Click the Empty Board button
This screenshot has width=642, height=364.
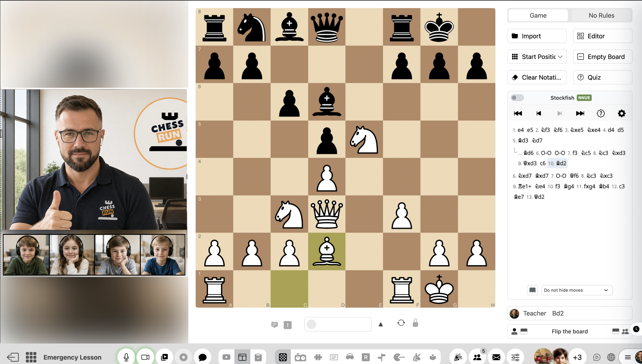pos(602,57)
